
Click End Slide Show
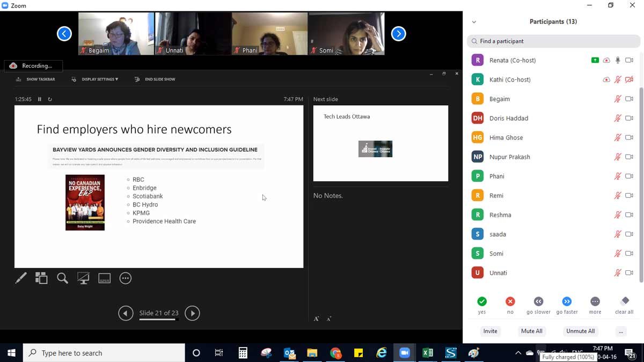tap(155, 79)
